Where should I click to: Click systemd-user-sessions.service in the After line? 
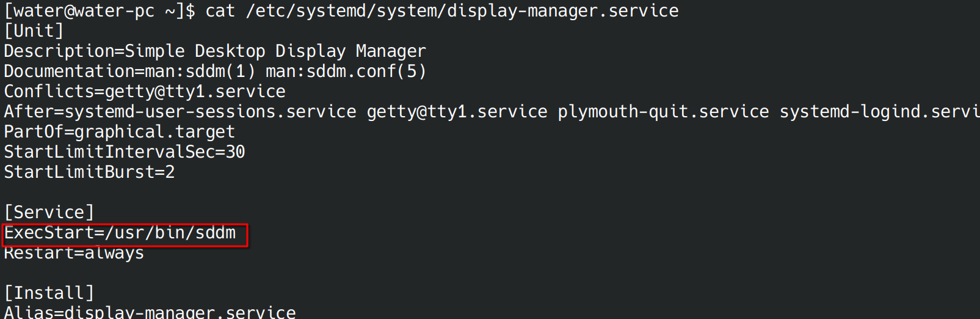pos(210,112)
